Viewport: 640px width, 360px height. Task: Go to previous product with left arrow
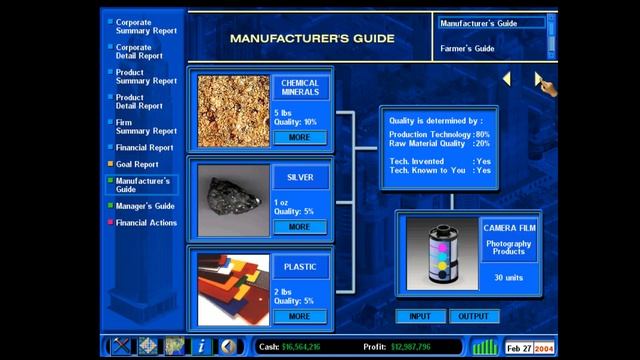pyautogui.click(x=507, y=79)
